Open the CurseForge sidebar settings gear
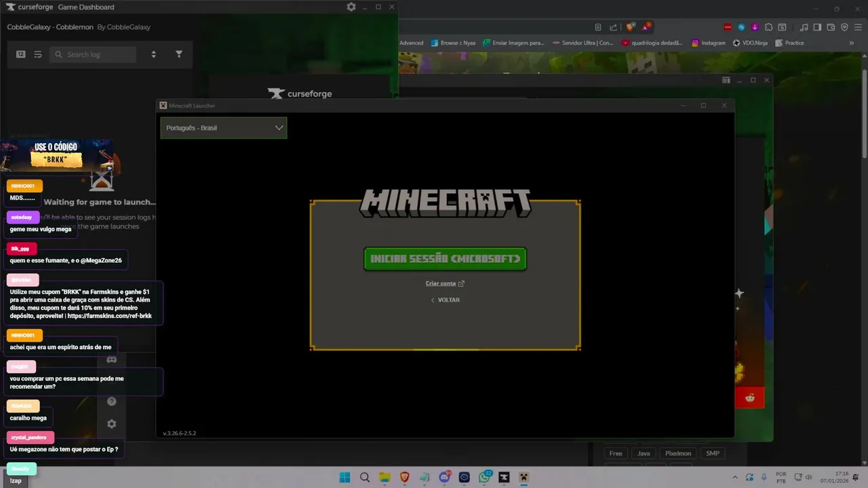 pos(112,424)
